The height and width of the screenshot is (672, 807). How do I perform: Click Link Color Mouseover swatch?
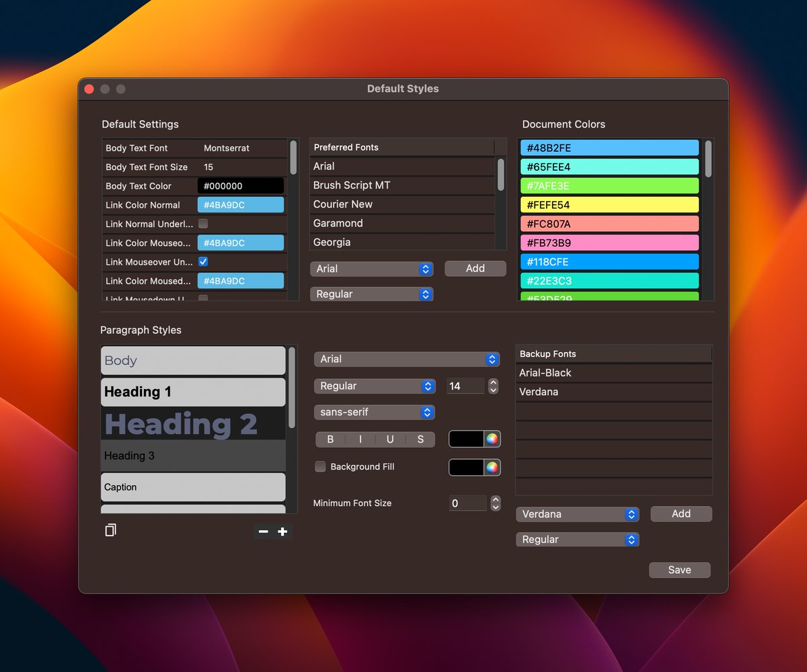(x=241, y=243)
